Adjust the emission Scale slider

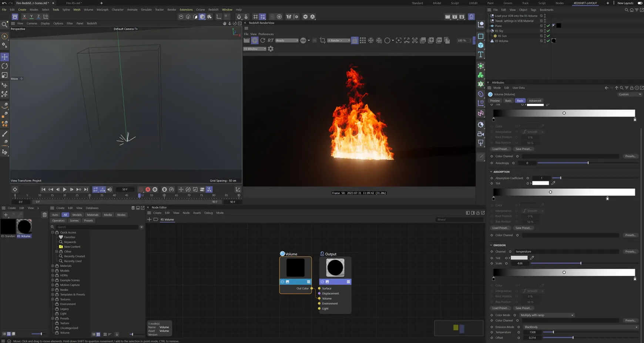point(580,264)
